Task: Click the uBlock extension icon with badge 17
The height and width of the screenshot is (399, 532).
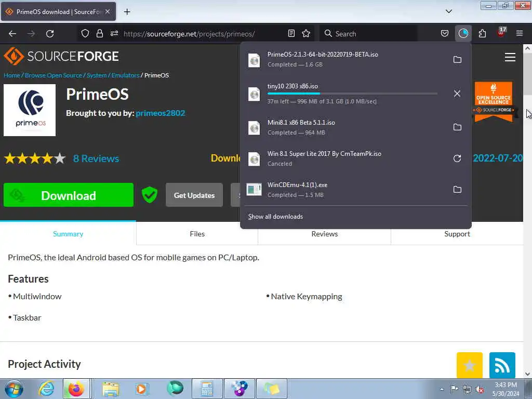Action: point(501,33)
